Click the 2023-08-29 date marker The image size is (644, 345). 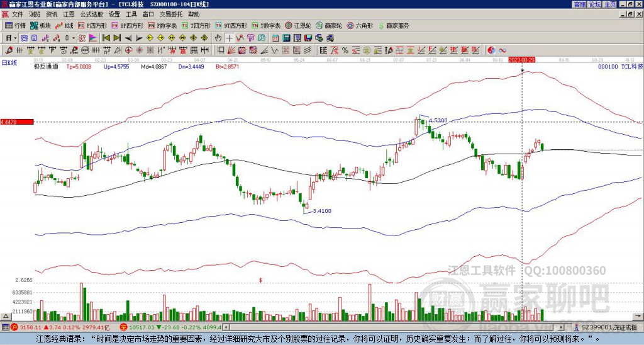[521, 60]
